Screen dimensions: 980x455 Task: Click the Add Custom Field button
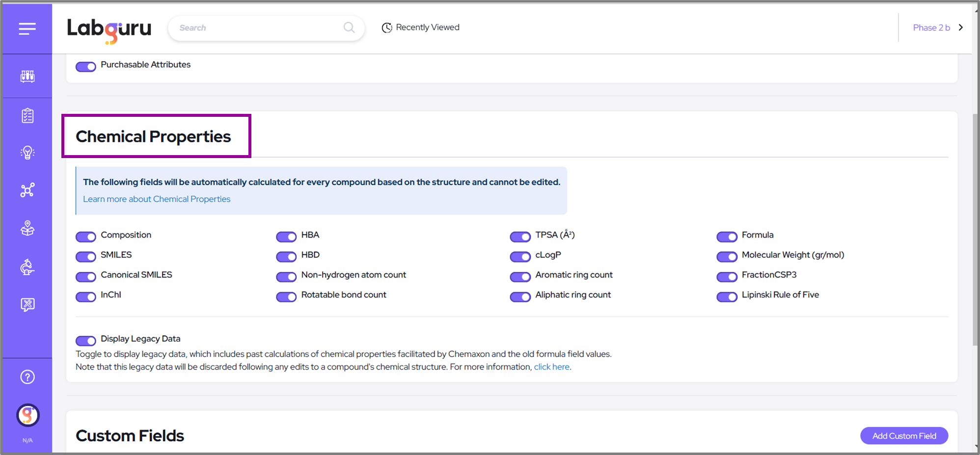[903, 436]
